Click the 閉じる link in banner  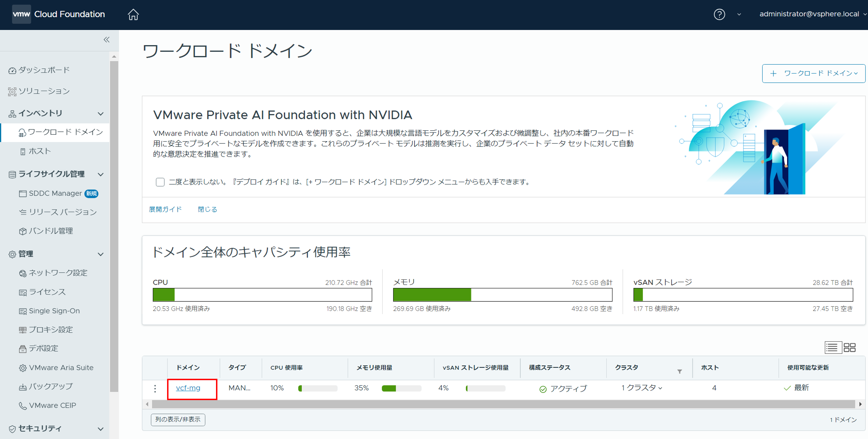[208, 209]
